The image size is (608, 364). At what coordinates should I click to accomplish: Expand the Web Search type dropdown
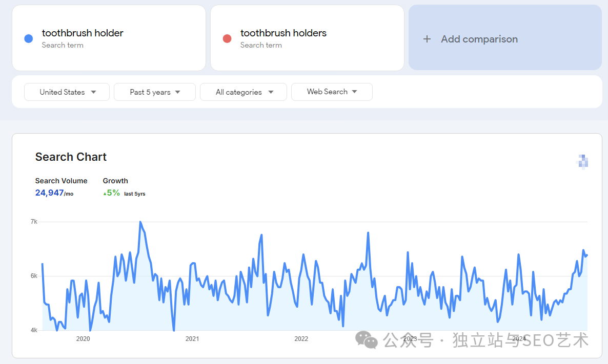[x=332, y=92]
